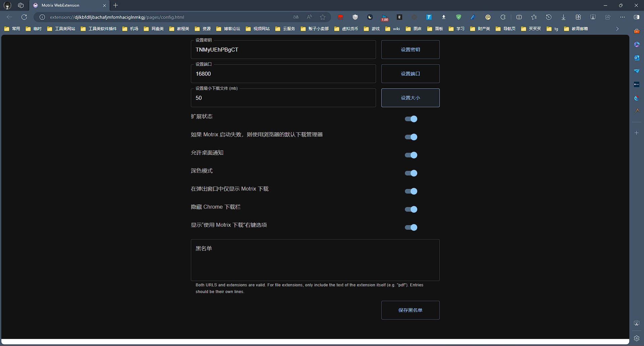
Task: Add this page to favorites via star icon
Action: (323, 17)
